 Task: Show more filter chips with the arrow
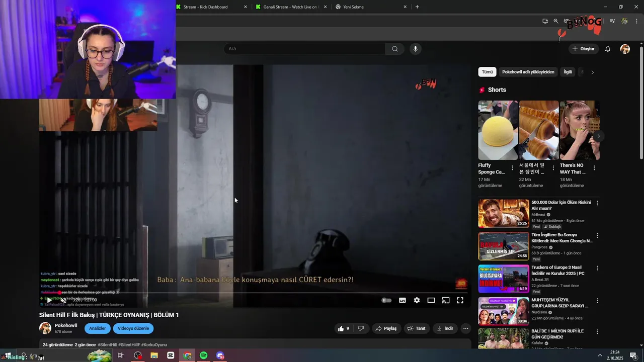coord(592,72)
